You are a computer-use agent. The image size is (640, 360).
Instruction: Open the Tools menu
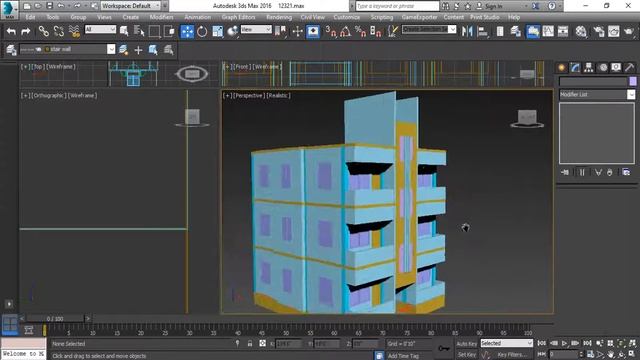(53, 17)
